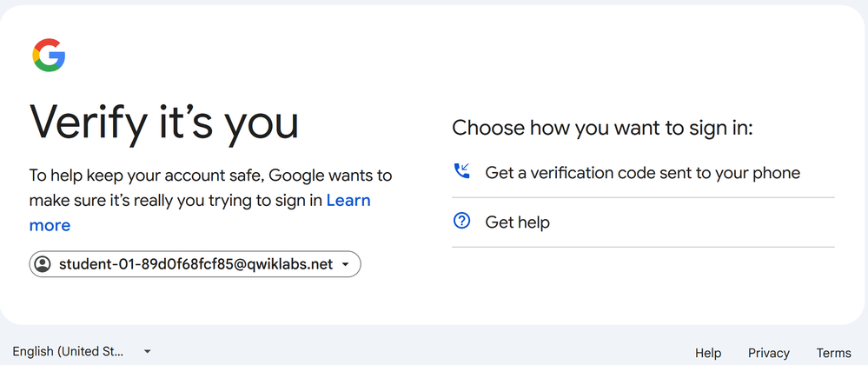Open the Privacy footer link
The height and width of the screenshot is (365, 868).
coord(768,353)
